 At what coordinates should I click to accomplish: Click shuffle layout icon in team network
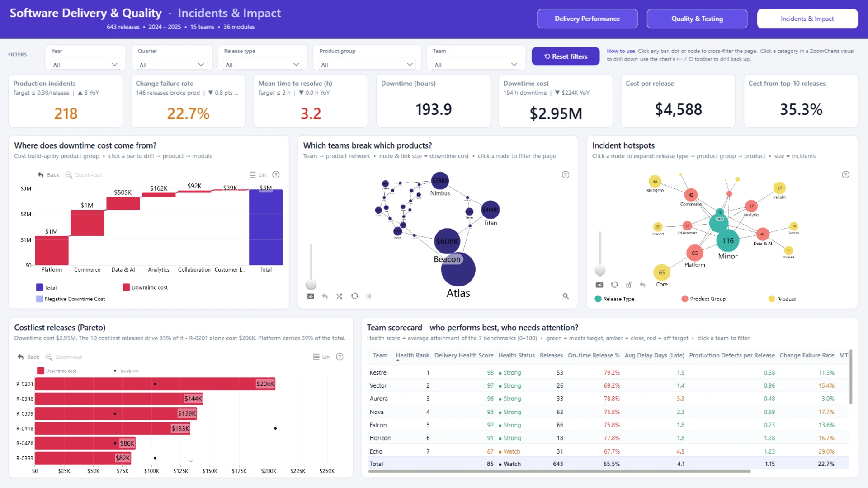pyautogui.click(x=340, y=296)
